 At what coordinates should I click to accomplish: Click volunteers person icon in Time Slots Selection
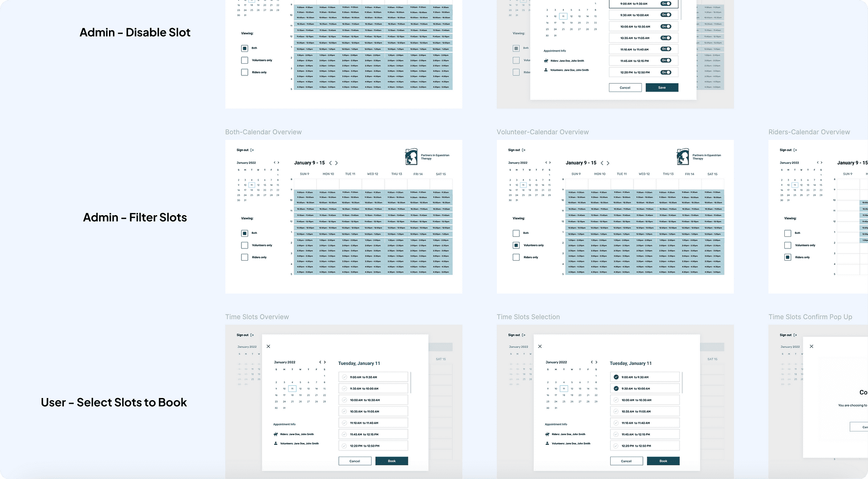pos(547,443)
